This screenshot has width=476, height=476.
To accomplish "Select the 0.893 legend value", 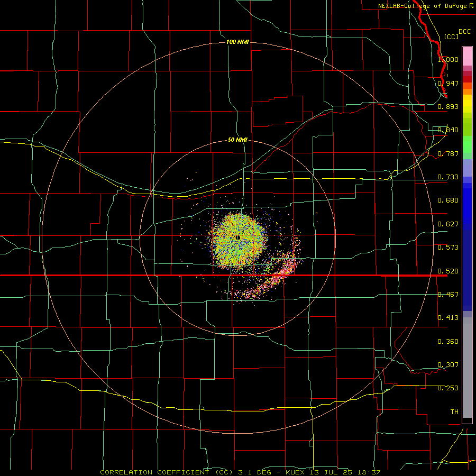I will tap(448, 106).
